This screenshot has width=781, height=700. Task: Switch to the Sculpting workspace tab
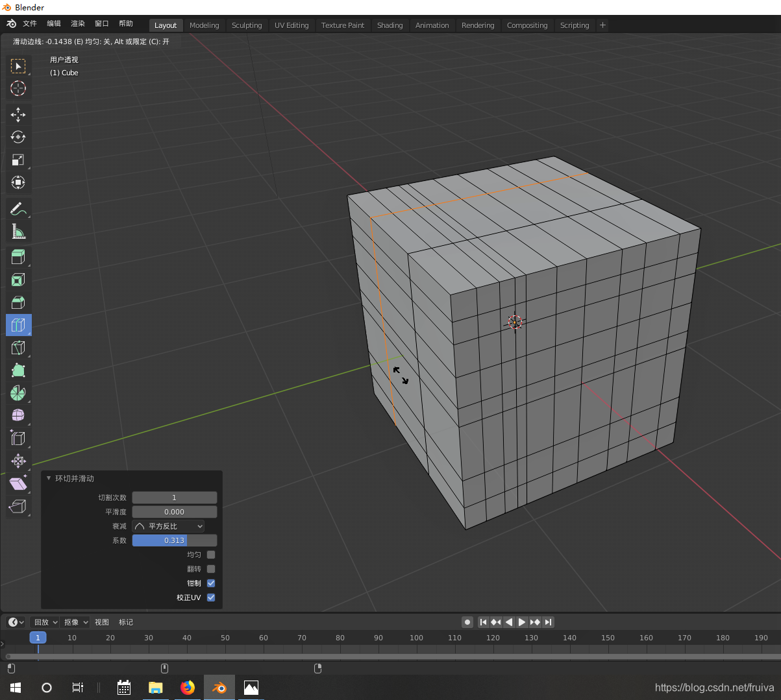[247, 25]
